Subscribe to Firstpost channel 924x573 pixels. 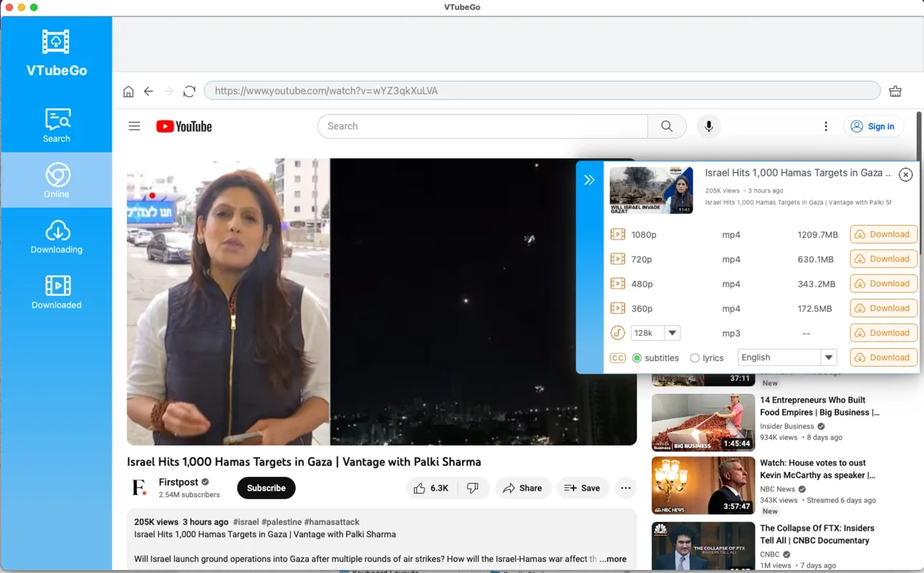pyautogui.click(x=266, y=488)
